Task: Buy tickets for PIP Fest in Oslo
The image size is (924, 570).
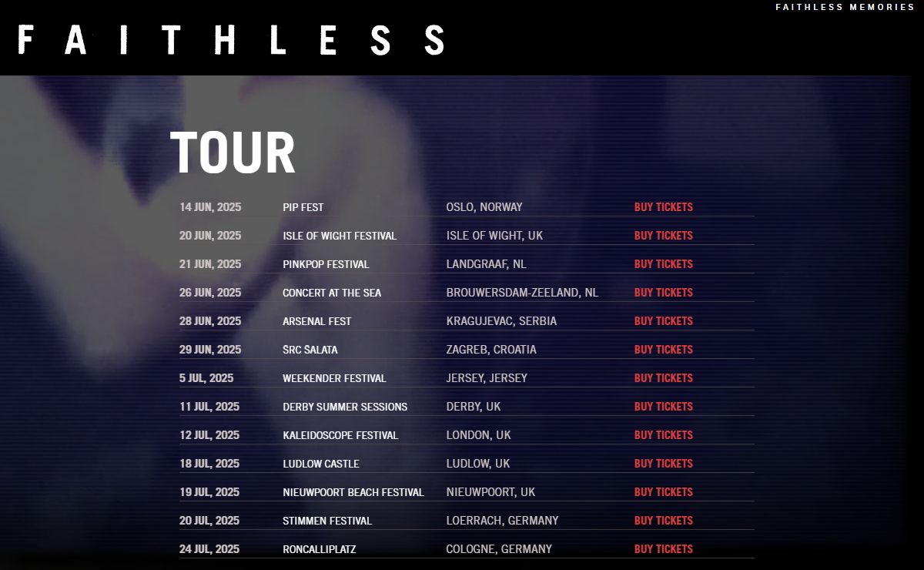Action: pyautogui.click(x=664, y=207)
